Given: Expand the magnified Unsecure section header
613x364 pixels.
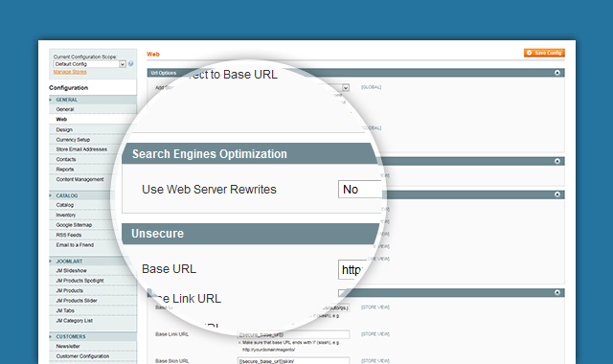Looking at the screenshot, I should 250,234.
